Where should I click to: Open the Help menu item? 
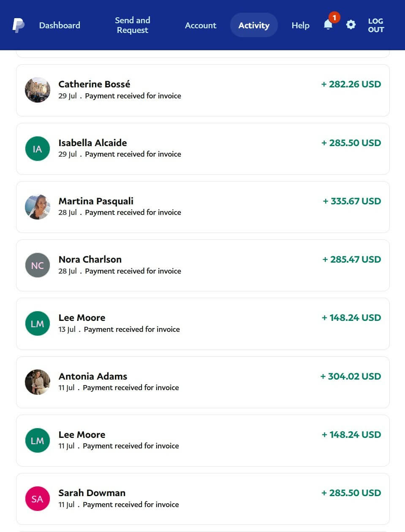[300, 25]
